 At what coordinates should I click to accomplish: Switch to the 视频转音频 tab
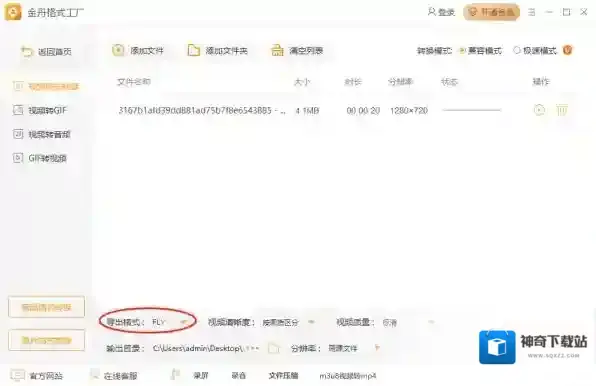click(x=41, y=134)
